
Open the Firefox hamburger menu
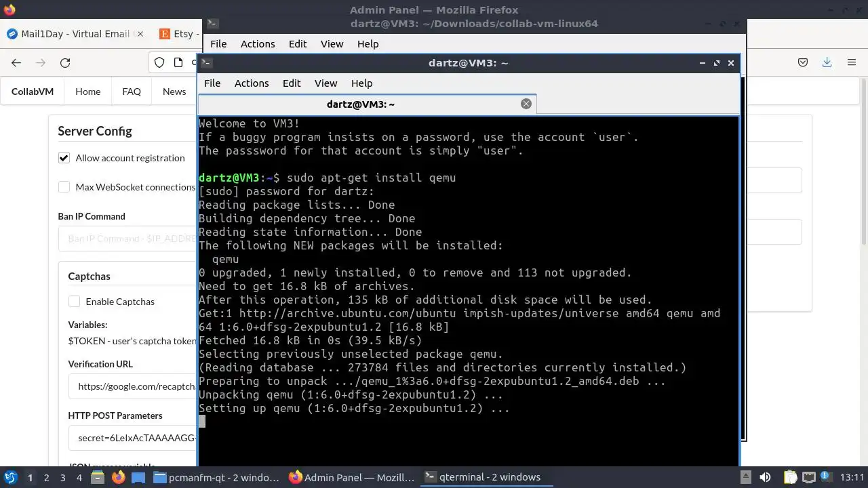tap(852, 62)
